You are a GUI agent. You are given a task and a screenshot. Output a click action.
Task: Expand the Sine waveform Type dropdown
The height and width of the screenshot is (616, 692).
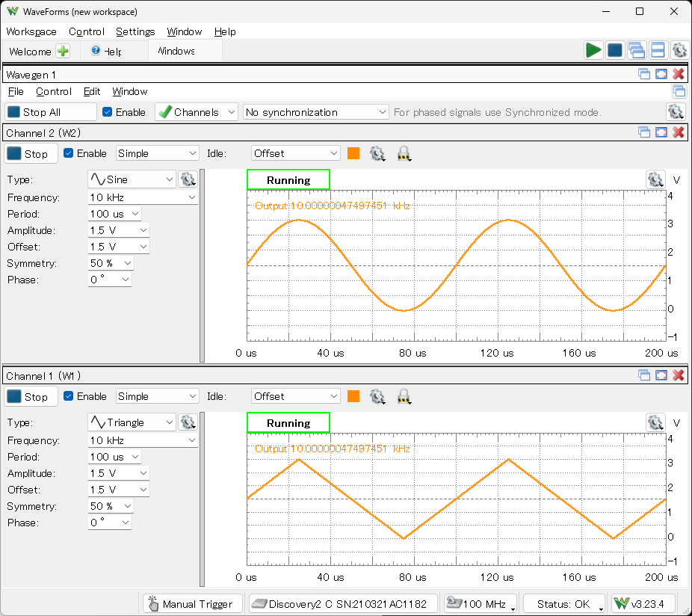point(132,179)
